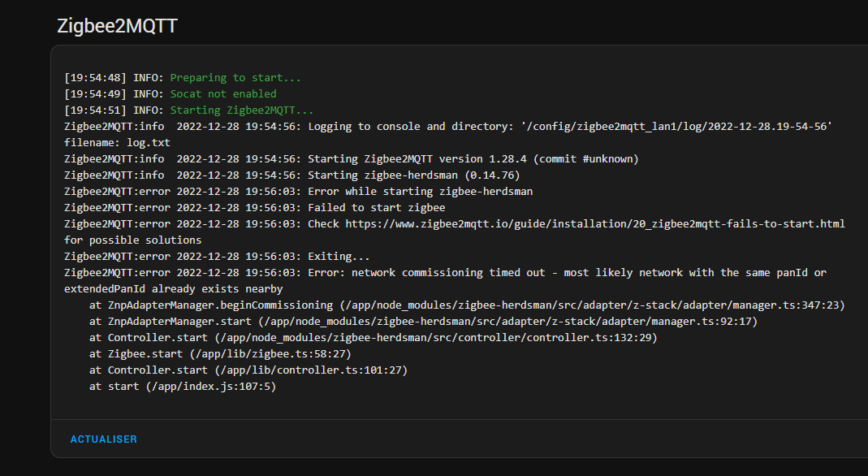Screen dimensions: 868x476
Task: Click the "at start (/app/index.js:107:5)" line
Action: (183, 387)
